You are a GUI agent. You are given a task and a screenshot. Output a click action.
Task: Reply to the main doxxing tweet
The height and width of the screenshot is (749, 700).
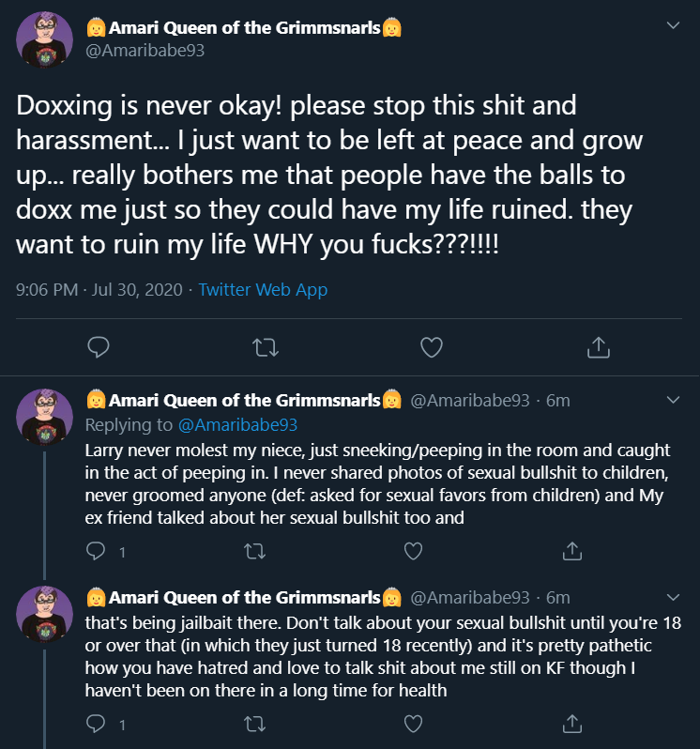pyautogui.click(x=99, y=347)
